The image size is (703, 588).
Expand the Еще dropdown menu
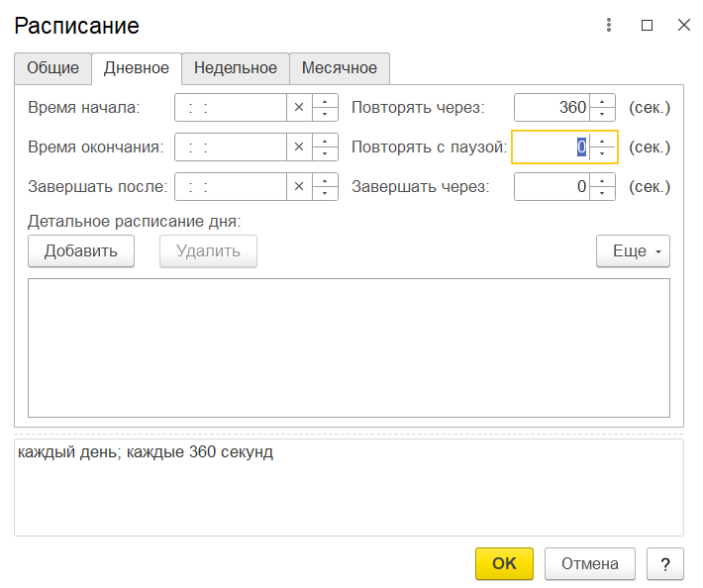(633, 251)
